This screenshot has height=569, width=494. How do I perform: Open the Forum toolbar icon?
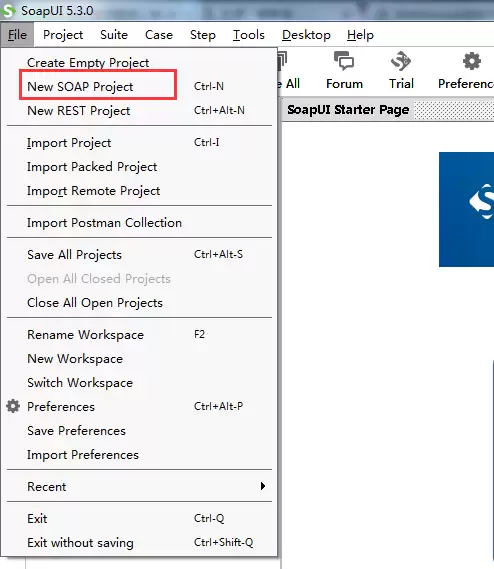tap(344, 61)
